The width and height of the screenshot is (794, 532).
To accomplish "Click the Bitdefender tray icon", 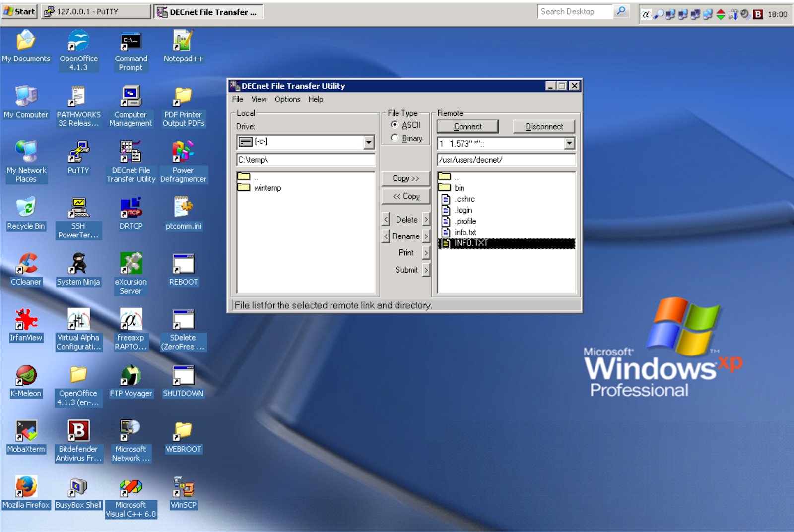I will coord(757,14).
